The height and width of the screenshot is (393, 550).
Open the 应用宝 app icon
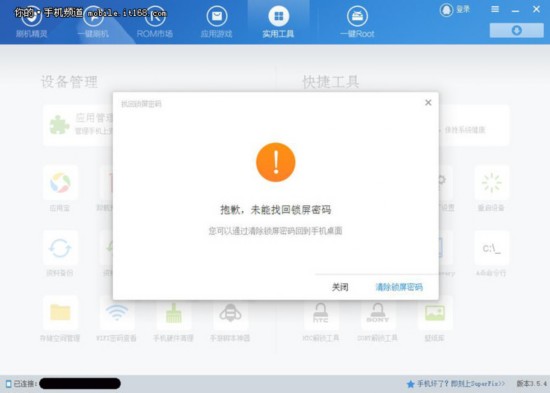[x=60, y=183]
